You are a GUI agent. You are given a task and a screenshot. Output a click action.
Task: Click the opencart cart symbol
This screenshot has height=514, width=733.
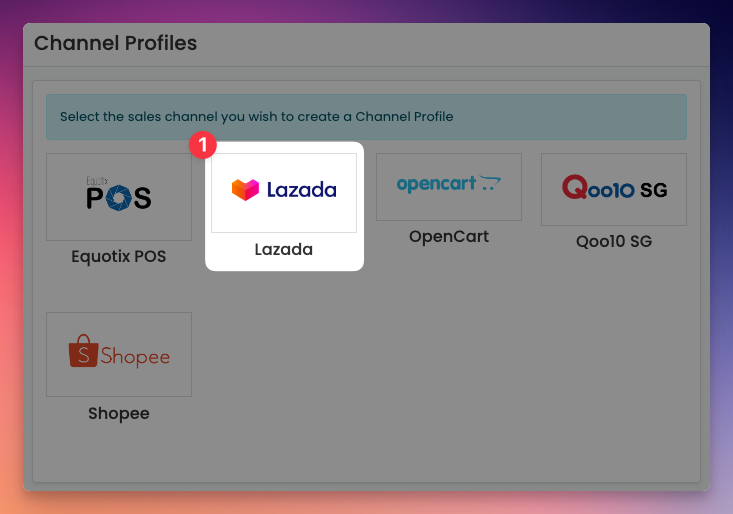coord(490,183)
